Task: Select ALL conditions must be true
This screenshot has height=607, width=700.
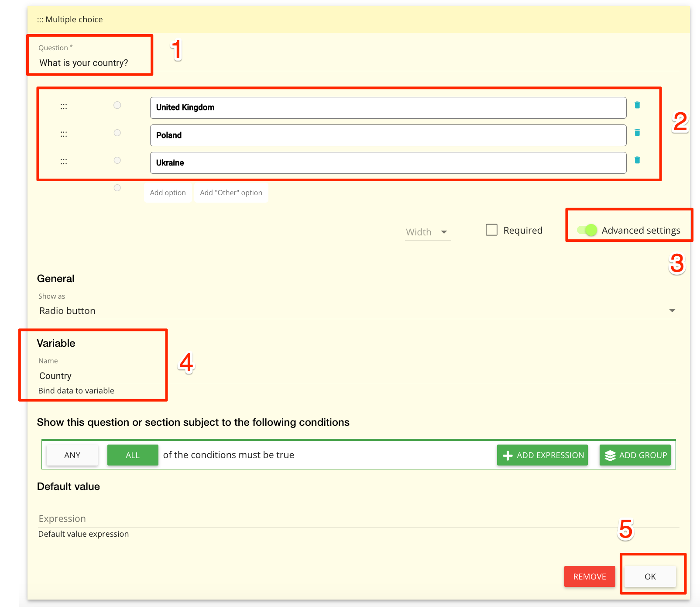Action: click(133, 455)
